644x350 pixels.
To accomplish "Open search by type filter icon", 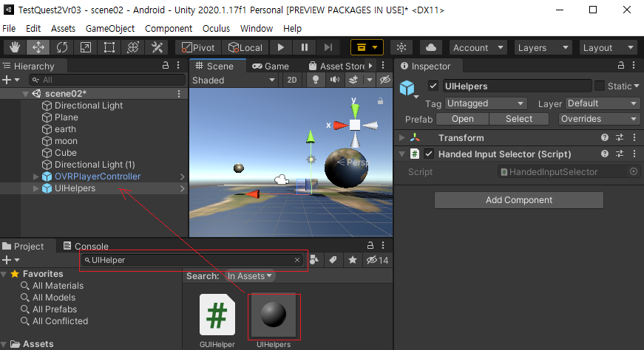I will [314, 260].
